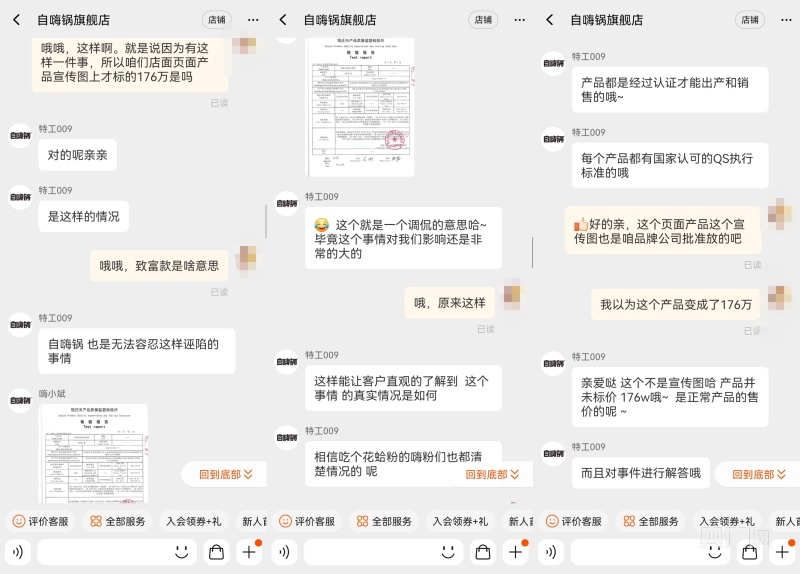Open emoji picker in right screenshot
This screenshot has height=574, width=800.
pos(715,552)
